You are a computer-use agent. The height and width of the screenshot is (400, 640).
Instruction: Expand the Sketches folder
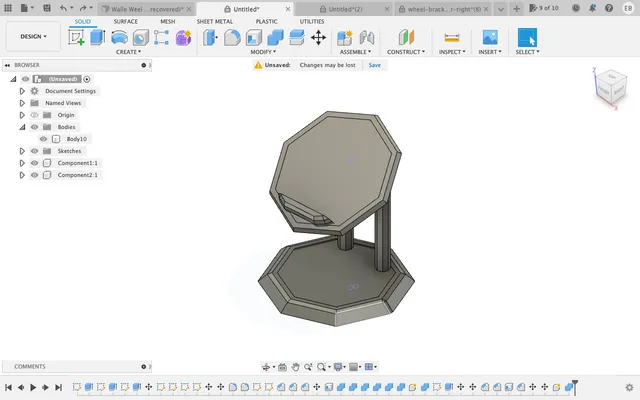tap(22, 151)
